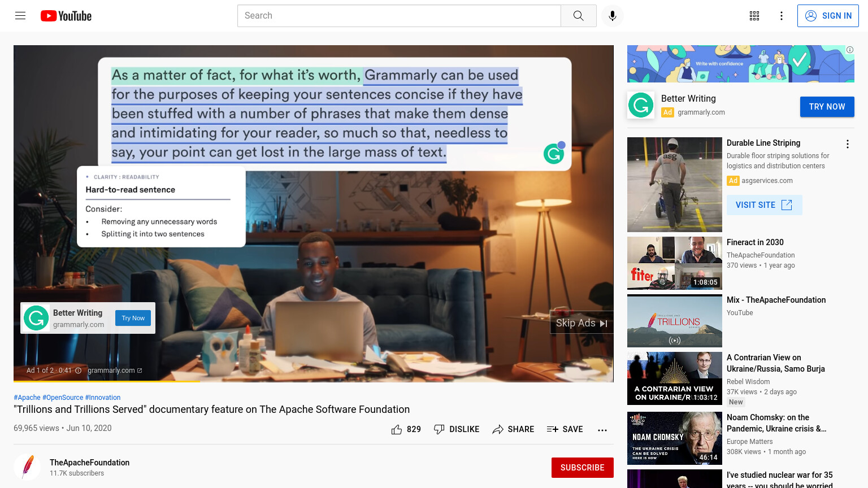Click TRY NOW in sidebar Grammarly ad
868x488 pixels.
827,107
